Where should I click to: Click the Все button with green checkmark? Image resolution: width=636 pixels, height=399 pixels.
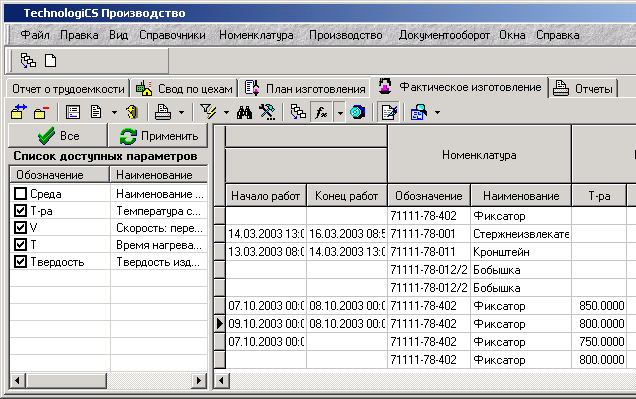(x=58, y=135)
